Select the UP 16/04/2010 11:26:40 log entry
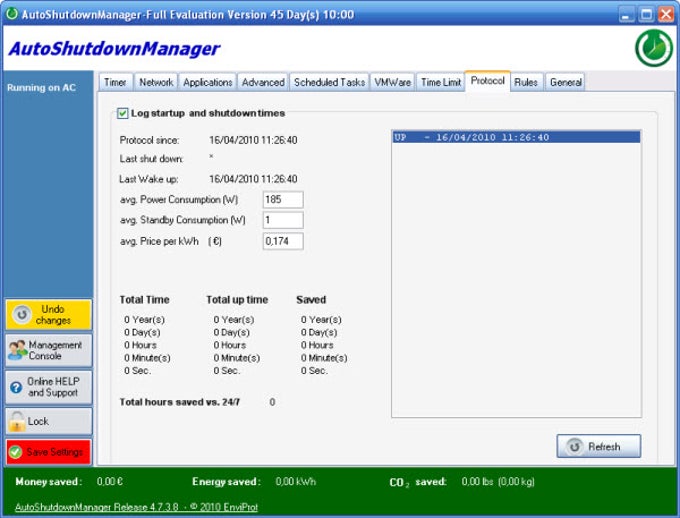 516,137
